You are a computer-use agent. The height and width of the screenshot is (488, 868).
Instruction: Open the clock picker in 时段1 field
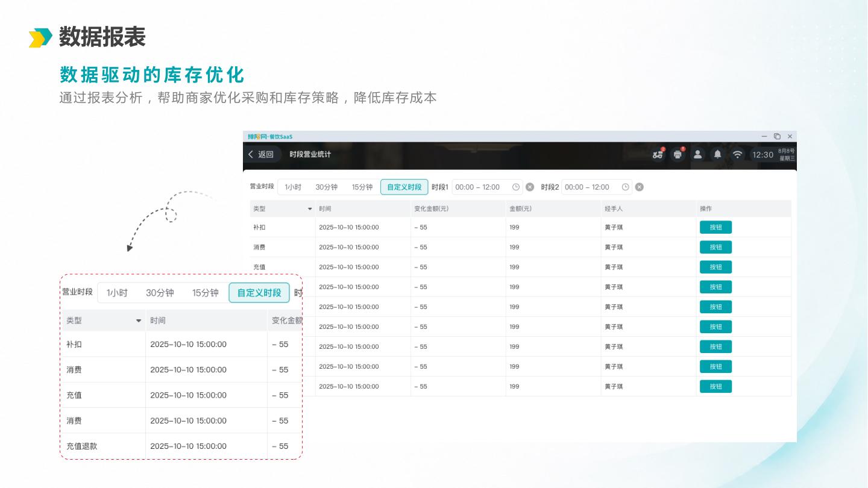coord(516,187)
